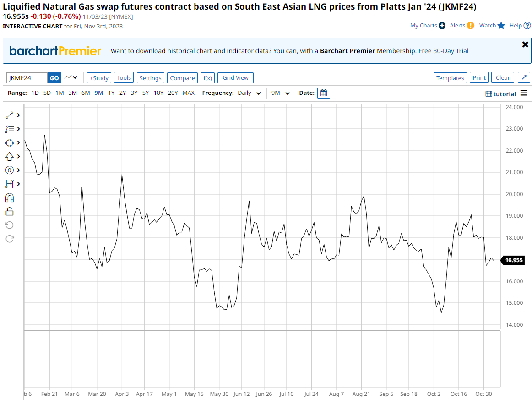This screenshot has height=406, width=532.
Task: Select the arrow marker tool
Action: click(x=10, y=157)
